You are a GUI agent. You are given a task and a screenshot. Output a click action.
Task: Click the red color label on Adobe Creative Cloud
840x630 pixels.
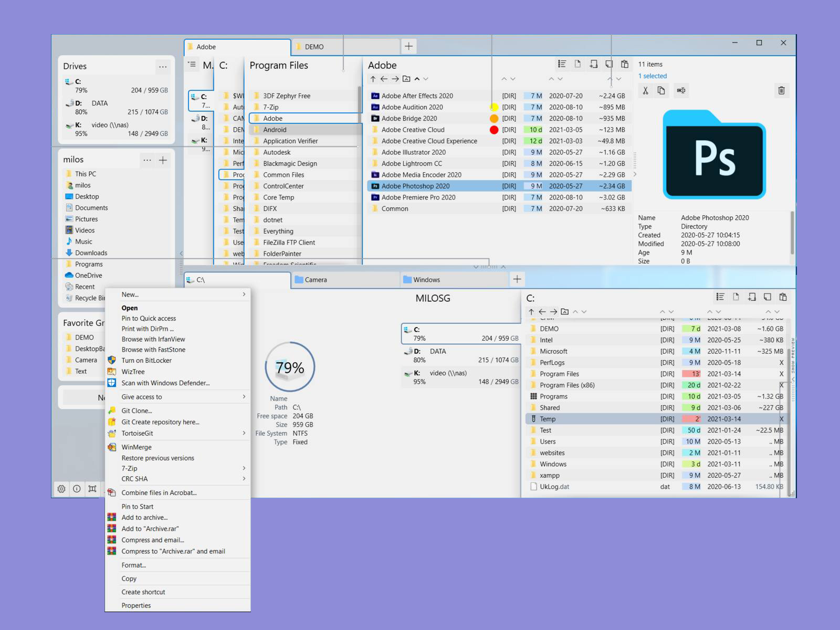point(493,130)
